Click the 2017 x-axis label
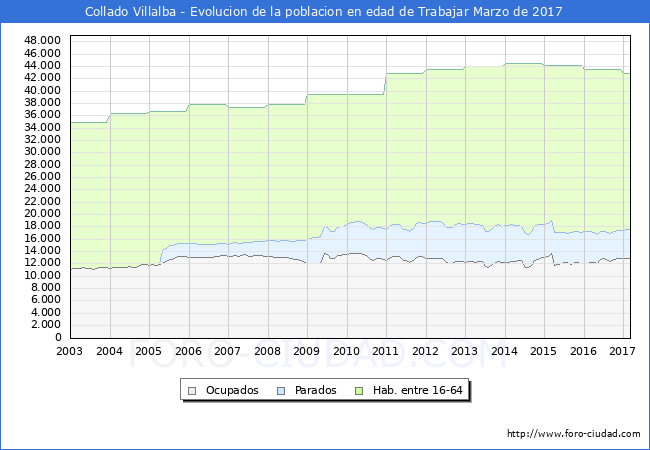The width and height of the screenshot is (650, 450). [622, 351]
